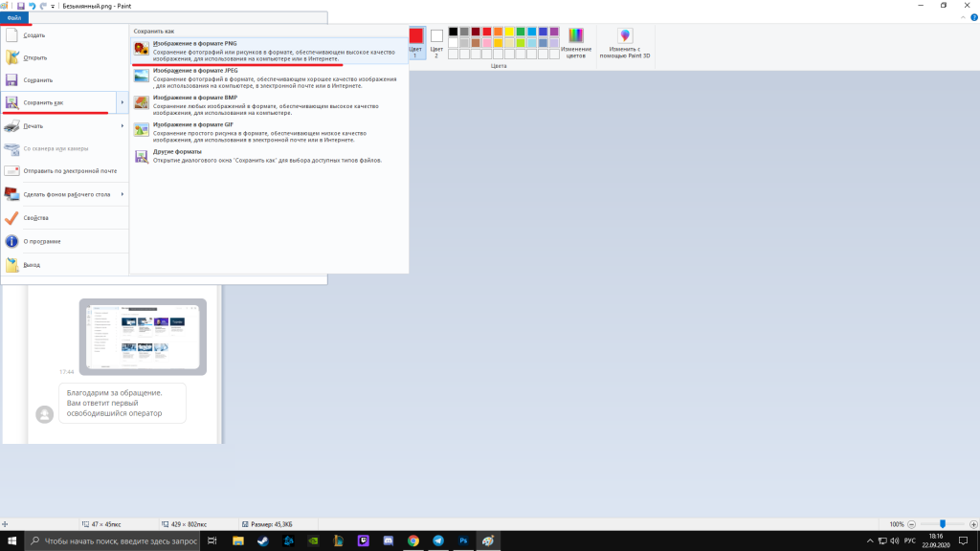The width and height of the screenshot is (980, 551).
Task: Select Другие форматы option
Action: point(269,156)
